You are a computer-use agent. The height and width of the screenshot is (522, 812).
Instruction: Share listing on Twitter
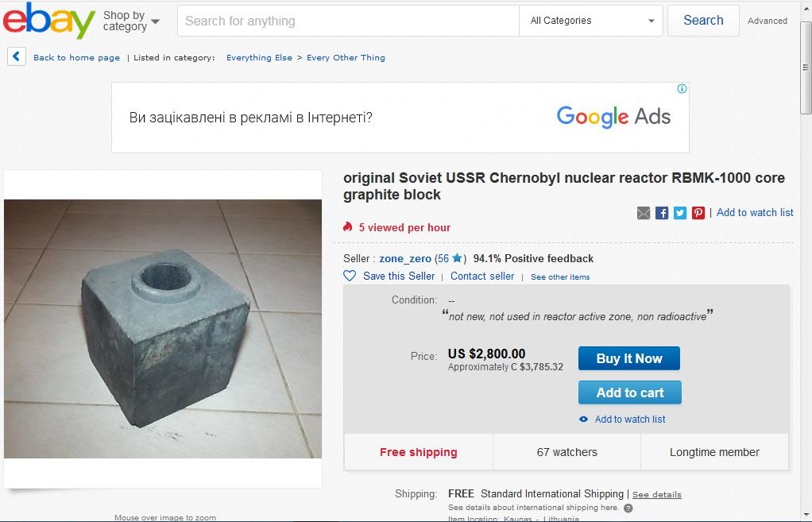(x=680, y=213)
